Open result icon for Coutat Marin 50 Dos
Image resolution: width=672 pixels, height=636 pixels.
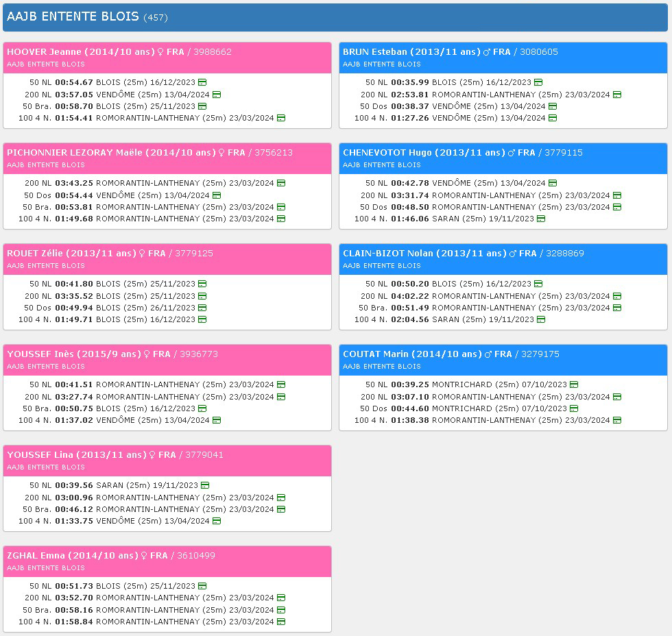[574, 408]
